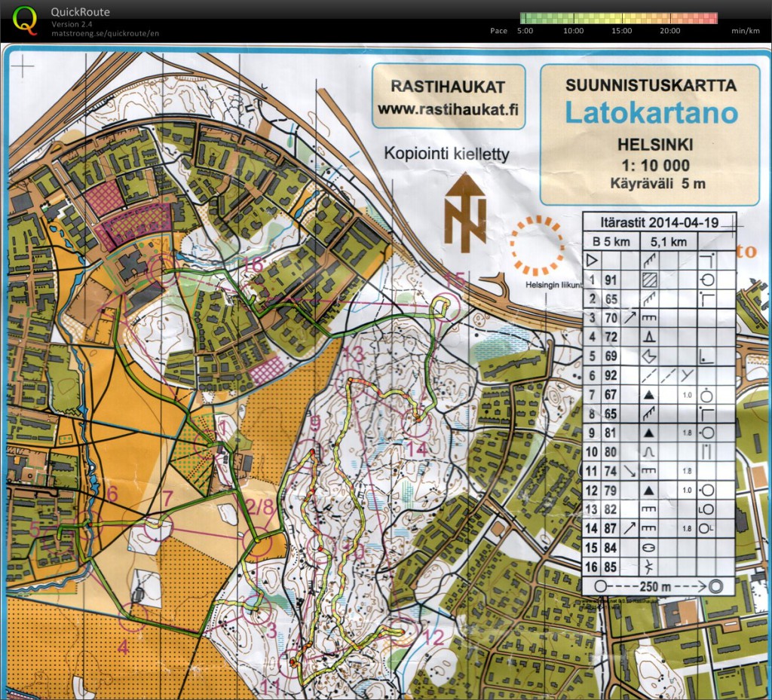Click control code "87" in row 14
This screenshot has height=700, width=772.
pyautogui.click(x=611, y=528)
